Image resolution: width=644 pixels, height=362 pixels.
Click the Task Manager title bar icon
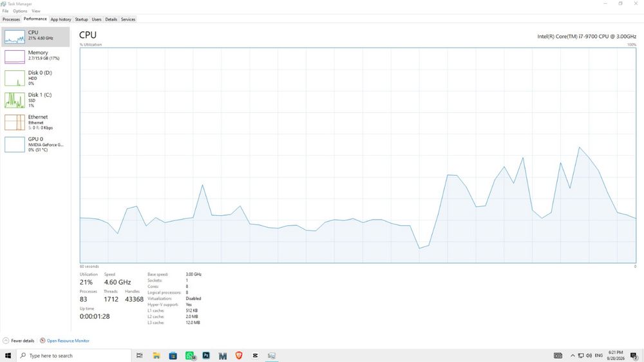[x=4, y=4]
